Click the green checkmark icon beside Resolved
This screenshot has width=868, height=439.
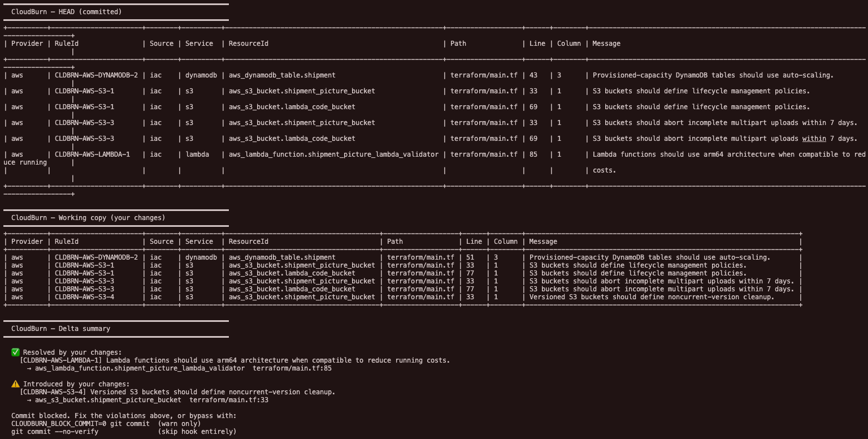15,352
